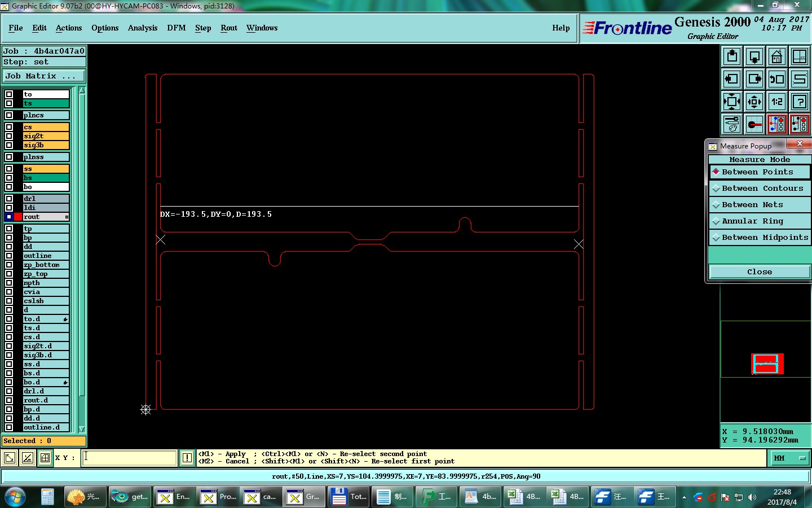Toggle visibility checkbox for layer mpth
Viewport: 812px width, 508px height.
click(9, 283)
